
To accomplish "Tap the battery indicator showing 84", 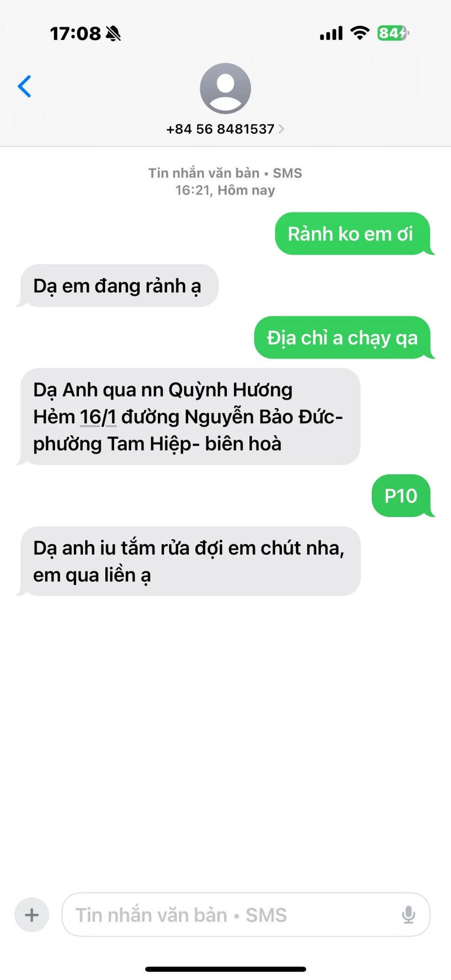I will (393, 33).
